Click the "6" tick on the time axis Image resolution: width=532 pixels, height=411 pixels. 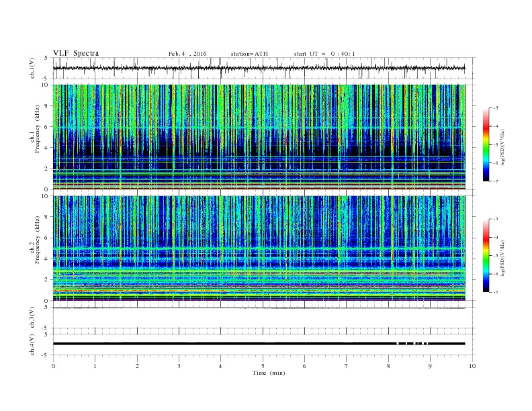pos(304,366)
